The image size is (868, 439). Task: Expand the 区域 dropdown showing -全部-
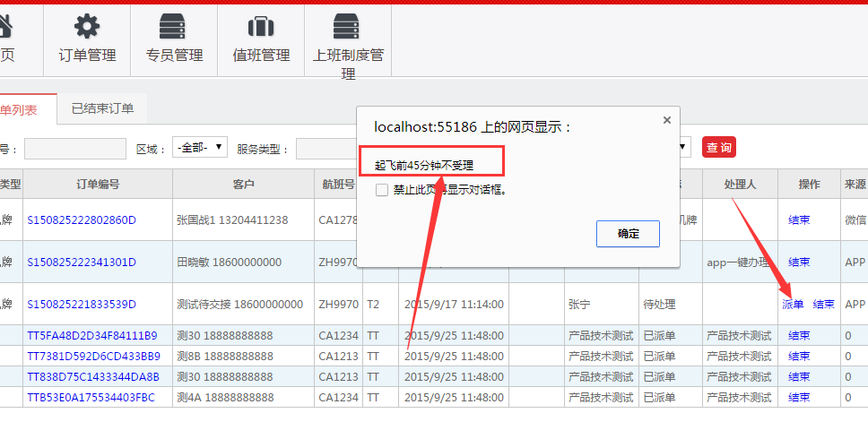click(200, 148)
